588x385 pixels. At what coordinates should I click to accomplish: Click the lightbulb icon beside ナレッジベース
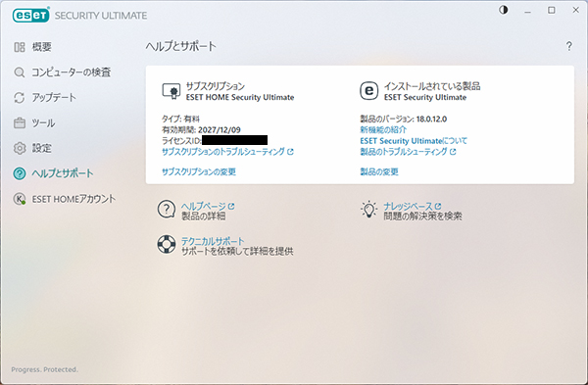pyautogui.click(x=369, y=210)
